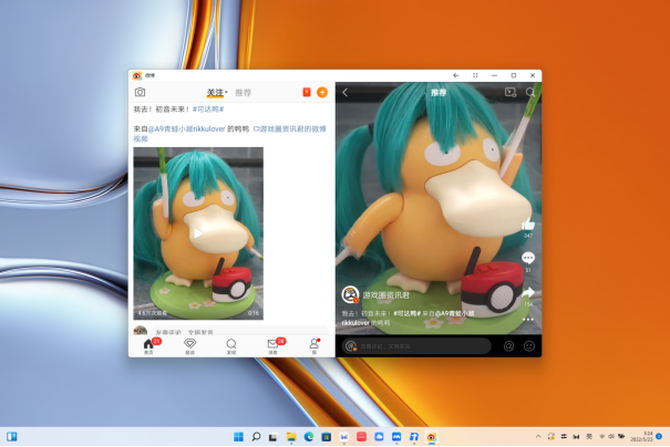The image size is (670, 447).
Task: Click the dark comment input in video pane
Action: tap(417, 346)
